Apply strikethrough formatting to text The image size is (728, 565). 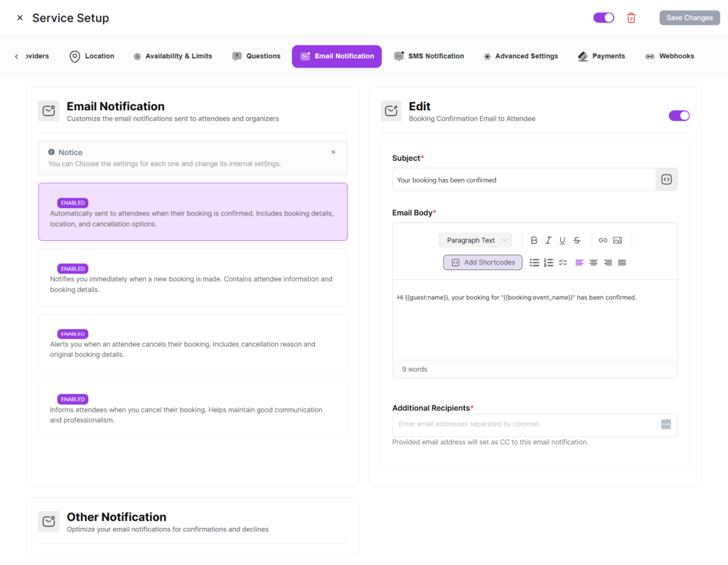tap(577, 240)
